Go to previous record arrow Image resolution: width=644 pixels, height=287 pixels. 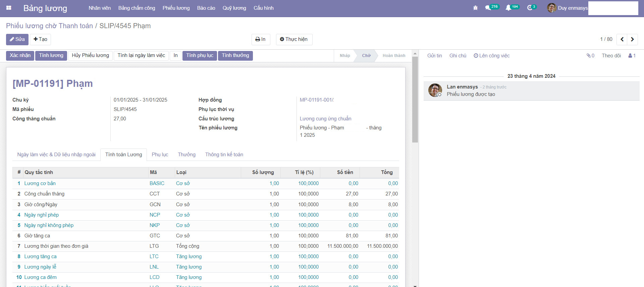(x=622, y=40)
